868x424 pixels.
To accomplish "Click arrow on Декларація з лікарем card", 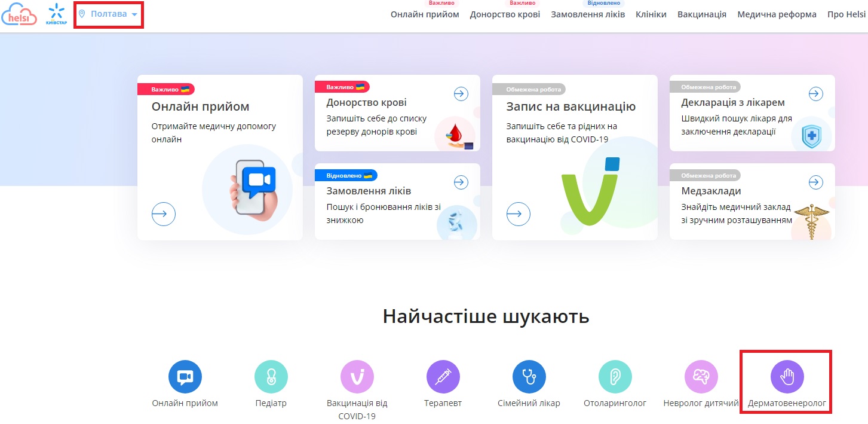I will [815, 94].
